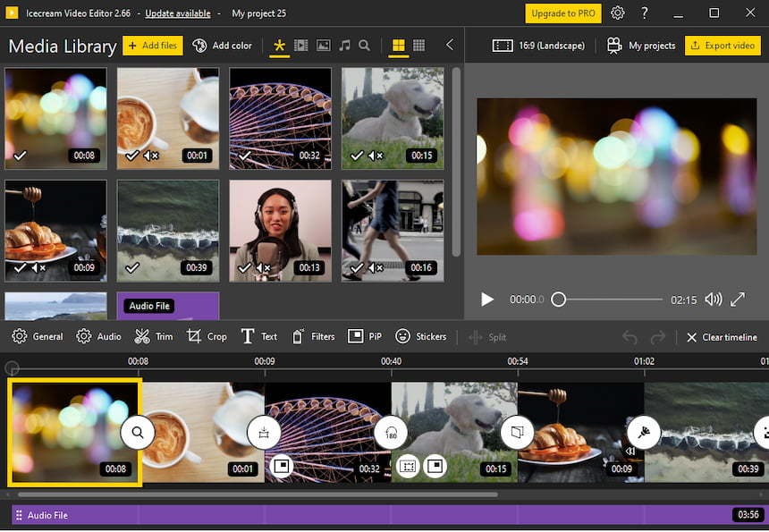Click the Export video button

(x=722, y=46)
